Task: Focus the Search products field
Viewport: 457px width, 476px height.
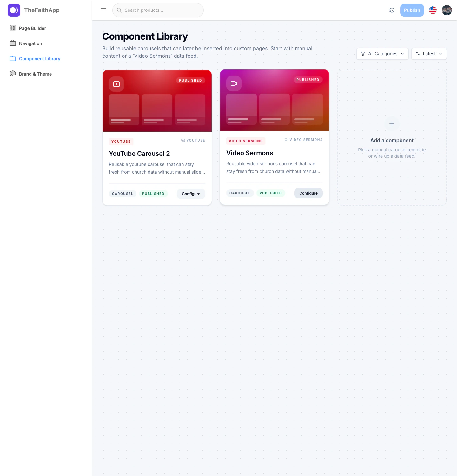Action: coord(158,10)
